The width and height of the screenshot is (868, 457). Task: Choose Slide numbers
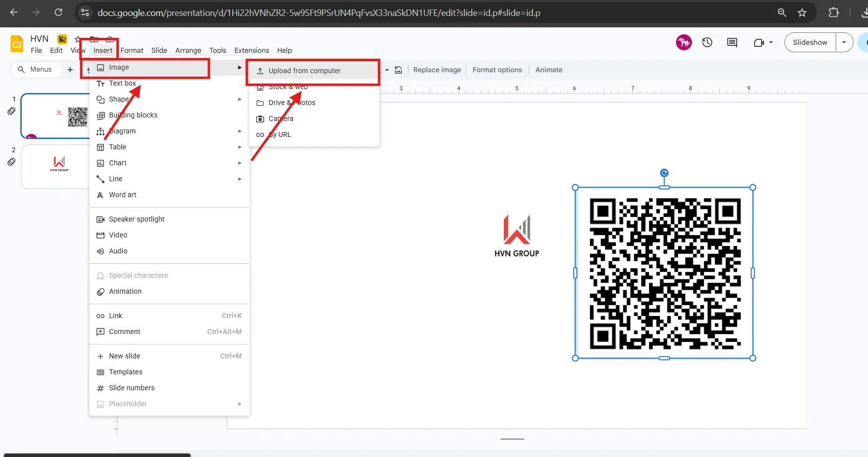[x=169, y=388]
